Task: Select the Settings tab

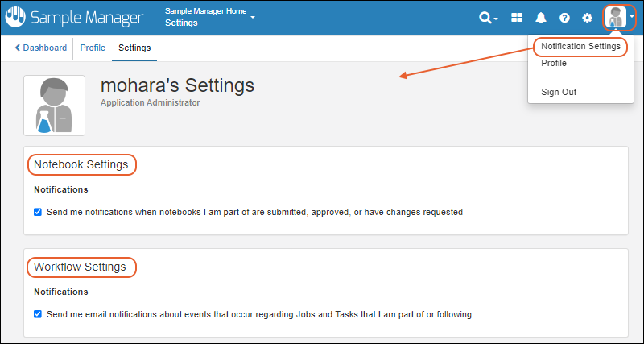Action: click(134, 48)
